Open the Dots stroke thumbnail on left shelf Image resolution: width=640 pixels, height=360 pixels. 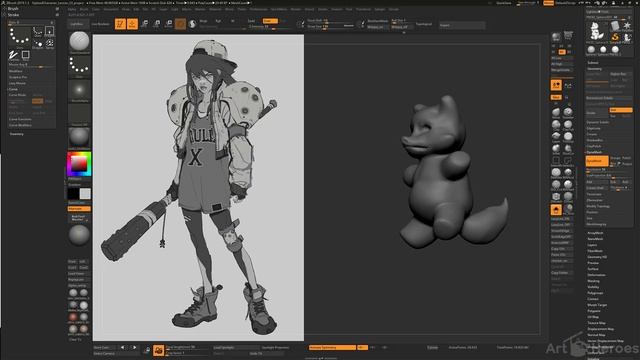(x=79, y=67)
